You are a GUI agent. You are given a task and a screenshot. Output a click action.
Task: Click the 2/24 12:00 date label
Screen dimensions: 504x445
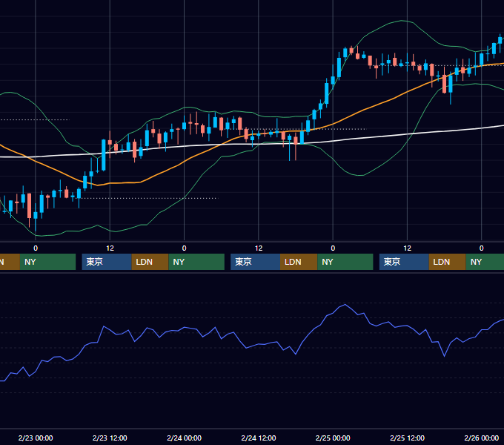click(x=259, y=438)
